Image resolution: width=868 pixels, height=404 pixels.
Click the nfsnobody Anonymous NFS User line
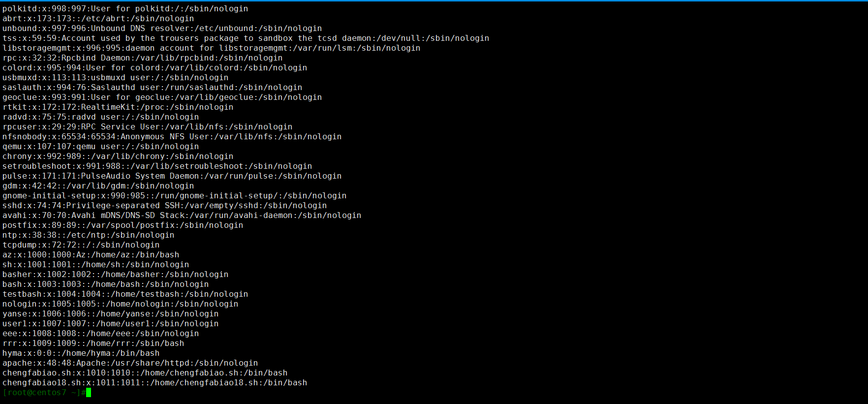172,137
